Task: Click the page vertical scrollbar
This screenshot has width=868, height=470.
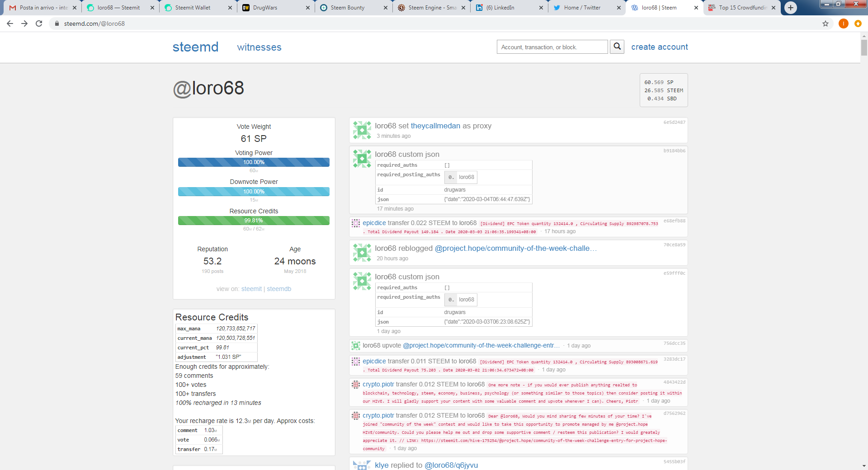Action: [864, 47]
